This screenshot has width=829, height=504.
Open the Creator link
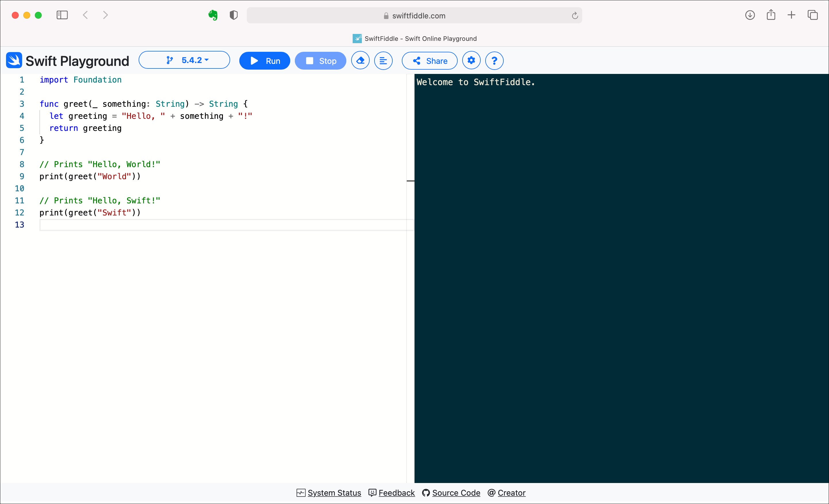point(506,493)
